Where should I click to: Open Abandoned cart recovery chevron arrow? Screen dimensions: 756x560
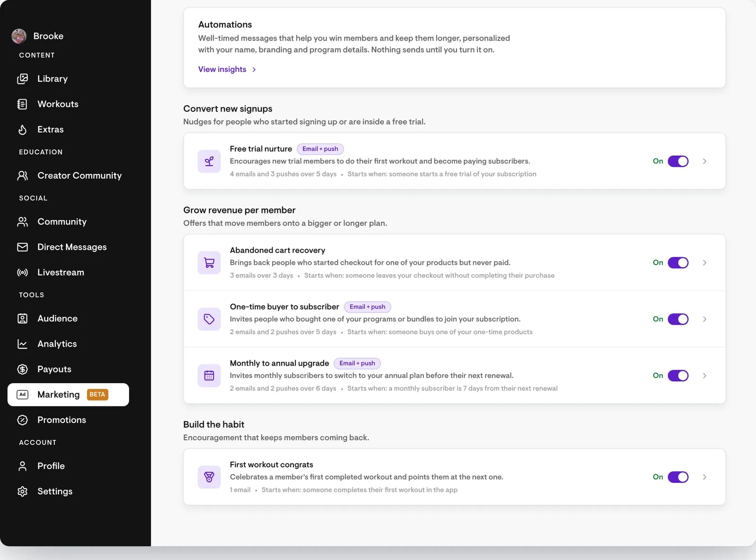coord(704,263)
